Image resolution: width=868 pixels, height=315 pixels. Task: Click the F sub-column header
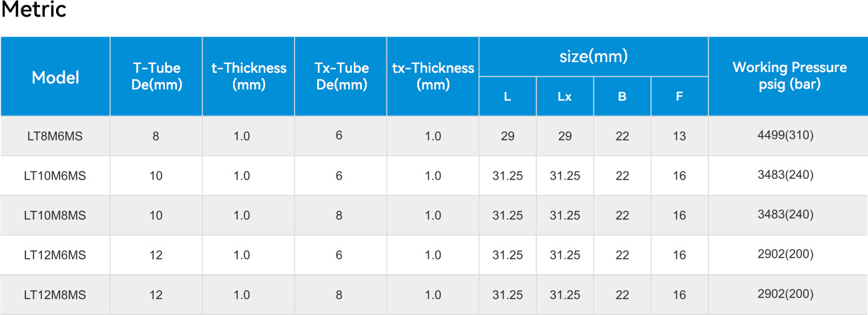[679, 97]
